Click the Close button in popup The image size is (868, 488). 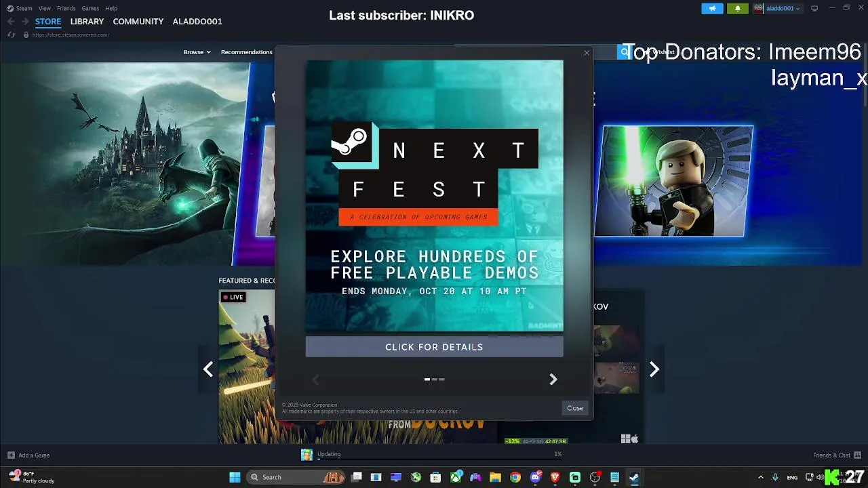[575, 408]
